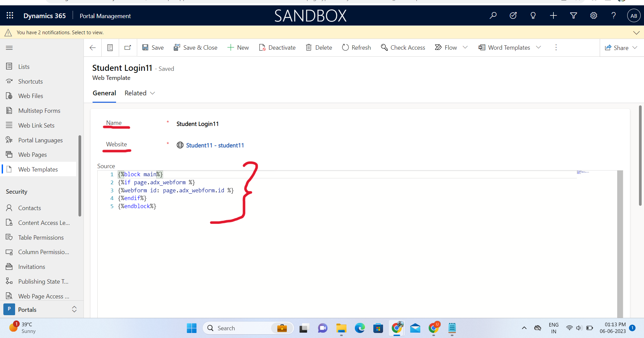
Task: Open the Flow command
Action: 446,48
